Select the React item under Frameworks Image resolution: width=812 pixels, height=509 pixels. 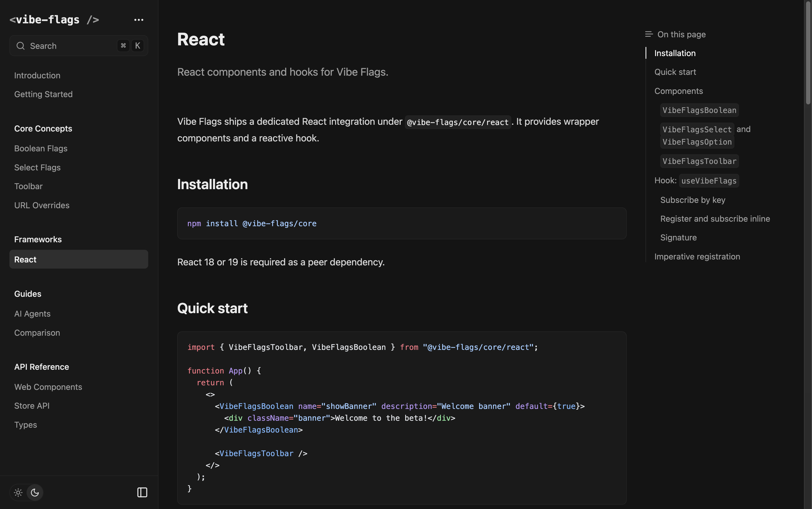pyautogui.click(x=25, y=259)
